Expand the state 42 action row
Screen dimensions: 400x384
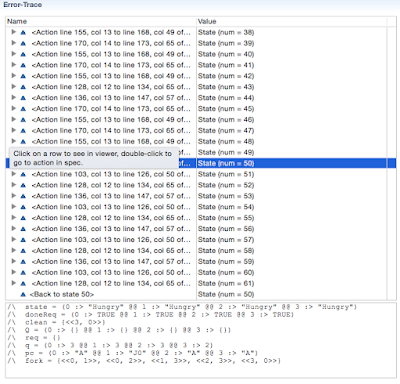point(14,76)
